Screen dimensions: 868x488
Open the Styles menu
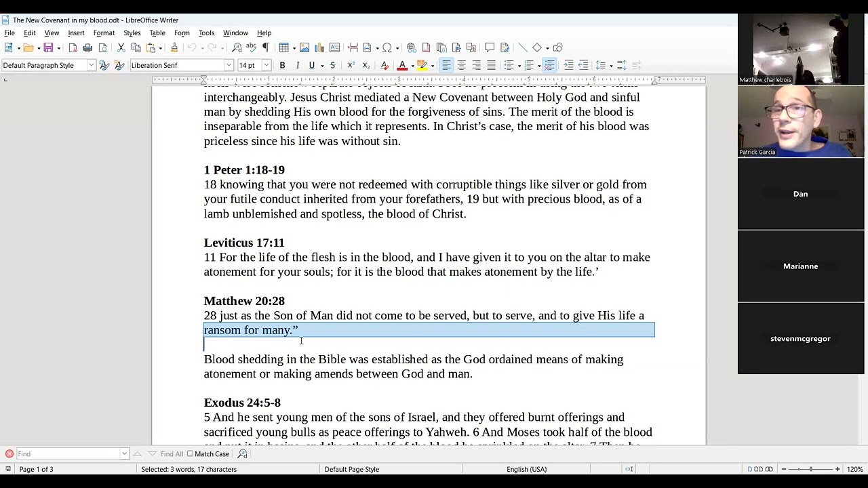(132, 33)
